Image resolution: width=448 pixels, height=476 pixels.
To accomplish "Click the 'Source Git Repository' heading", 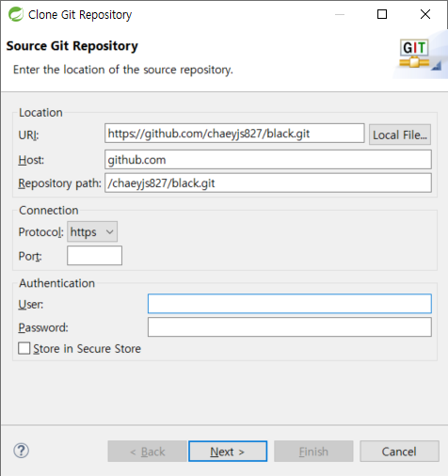I will pyautogui.click(x=72, y=46).
